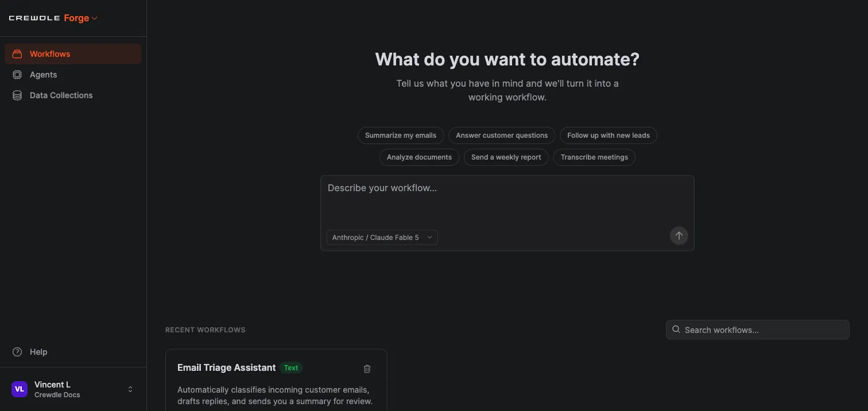
Task: Submit workflow with the up arrow button
Action: [679, 236]
